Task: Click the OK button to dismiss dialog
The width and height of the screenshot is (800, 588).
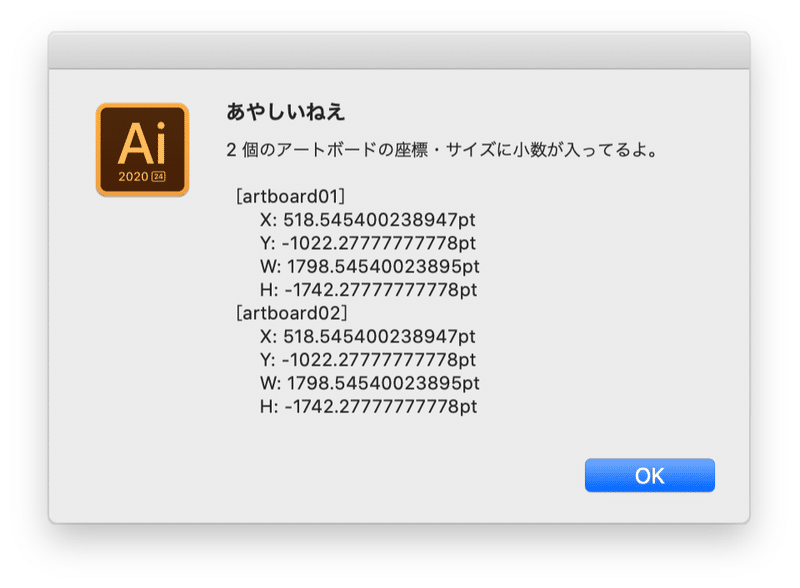Action: pos(649,475)
